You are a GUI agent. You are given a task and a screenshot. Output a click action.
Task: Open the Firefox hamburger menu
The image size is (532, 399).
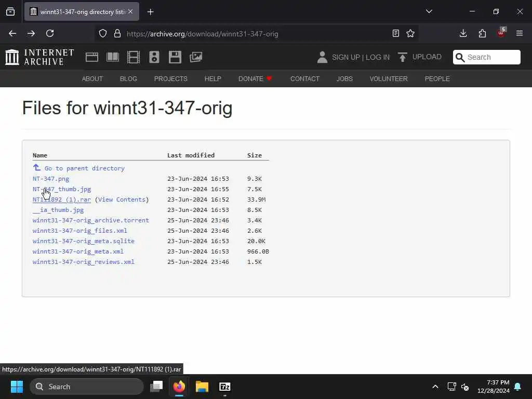tap(520, 33)
